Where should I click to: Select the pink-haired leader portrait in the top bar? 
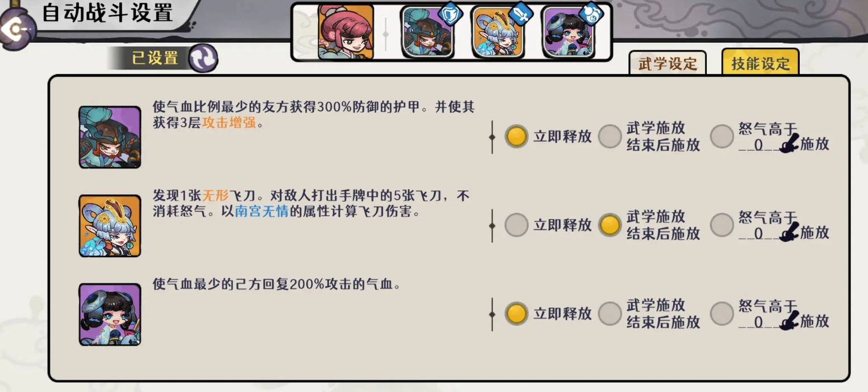point(346,32)
